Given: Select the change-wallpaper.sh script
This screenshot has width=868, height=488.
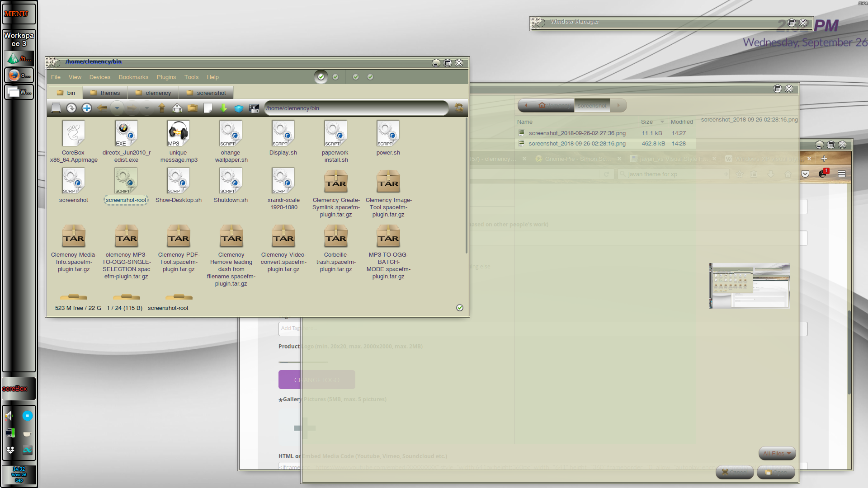Looking at the screenshot, I should point(231,141).
